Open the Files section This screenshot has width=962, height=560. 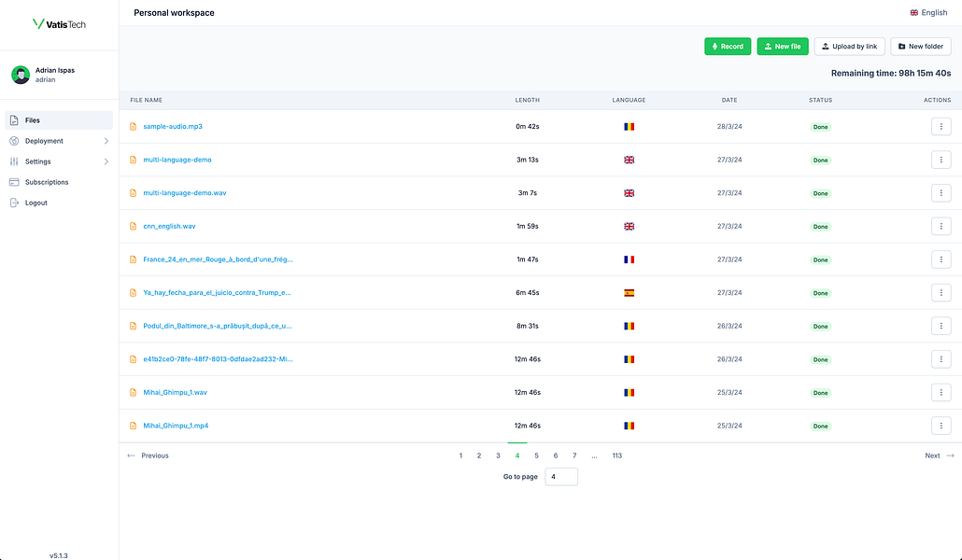click(59, 120)
